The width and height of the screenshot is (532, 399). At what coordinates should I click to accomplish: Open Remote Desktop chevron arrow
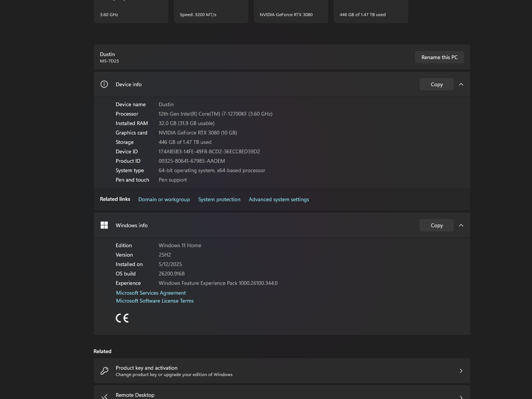pos(461,397)
